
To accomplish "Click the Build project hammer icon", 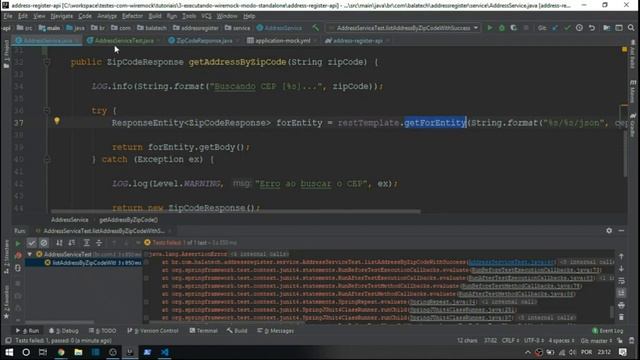I will click(x=316, y=28).
